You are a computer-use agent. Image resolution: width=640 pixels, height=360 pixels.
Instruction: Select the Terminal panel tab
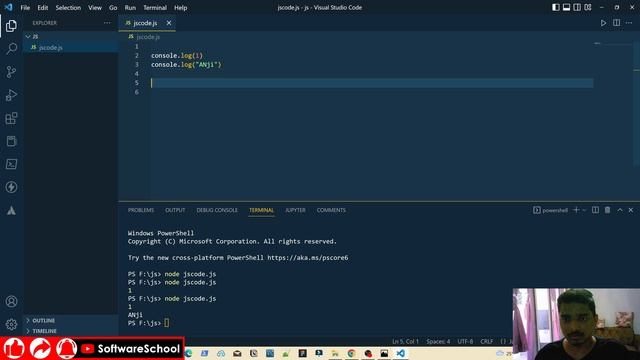pyautogui.click(x=262, y=210)
